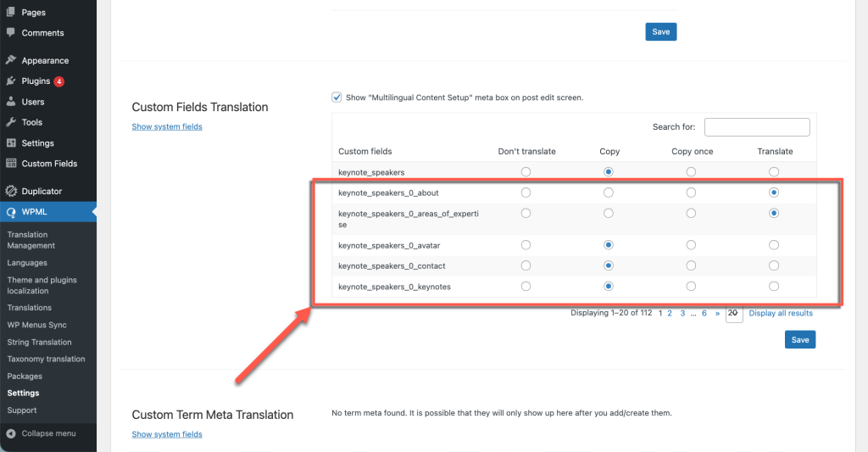This screenshot has width=868, height=452.
Task: Set keynote_speakers_0_contact to Copy once
Action: pyautogui.click(x=691, y=265)
